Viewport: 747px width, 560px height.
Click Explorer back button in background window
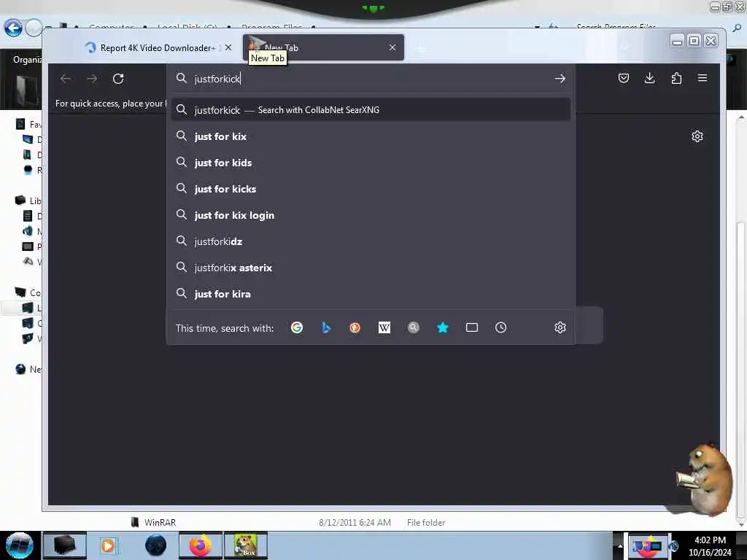pos(13,28)
